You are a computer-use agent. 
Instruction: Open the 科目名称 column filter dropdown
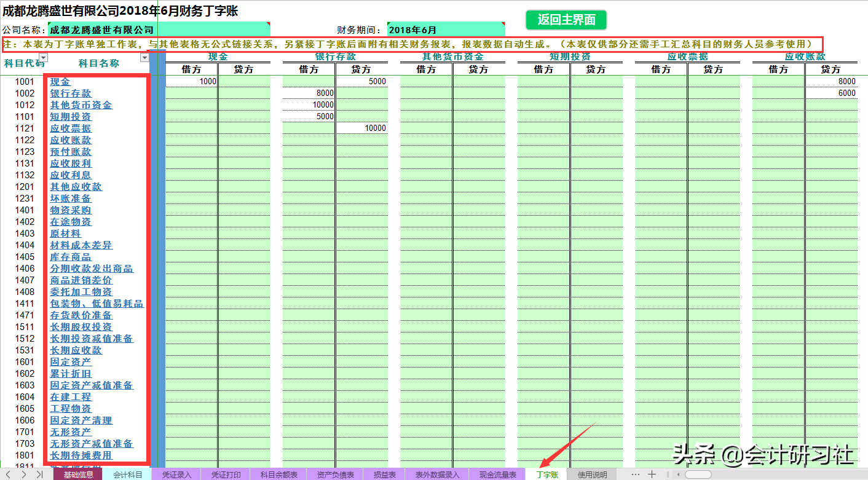point(144,58)
